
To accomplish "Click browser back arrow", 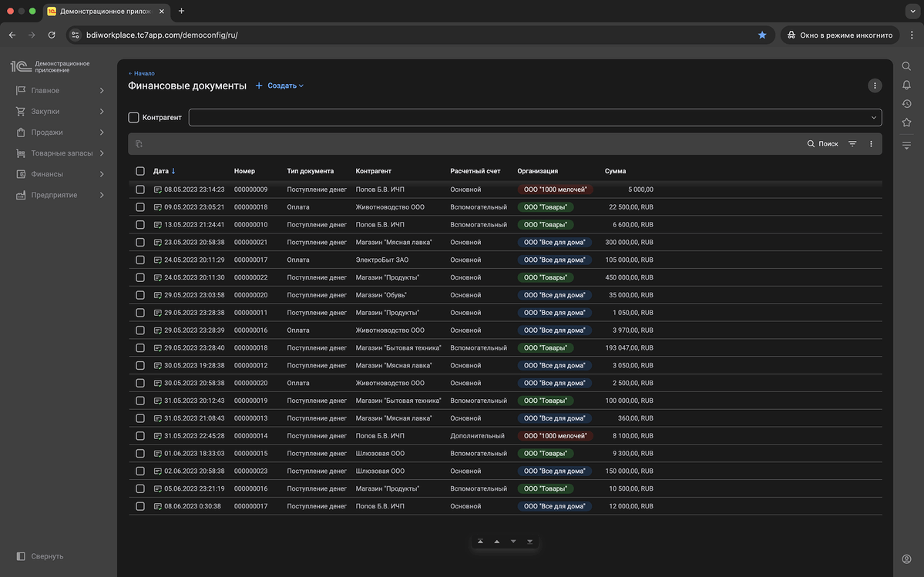I will pyautogui.click(x=12, y=35).
